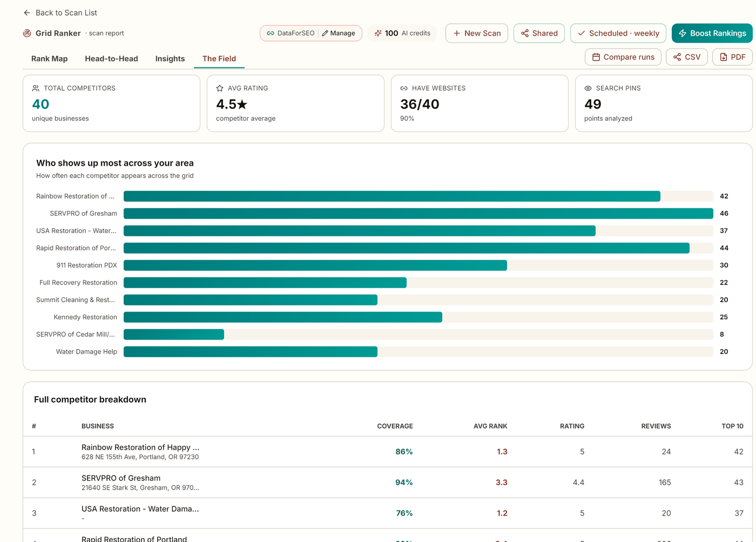The width and height of the screenshot is (756, 542).
Task: Click the 36/40 have websites value
Action: [420, 104]
